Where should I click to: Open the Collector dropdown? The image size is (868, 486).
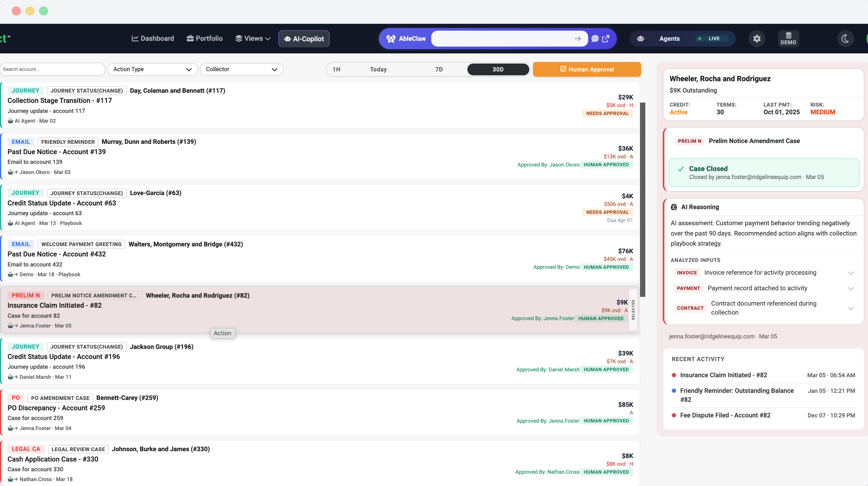(x=241, y=69)
